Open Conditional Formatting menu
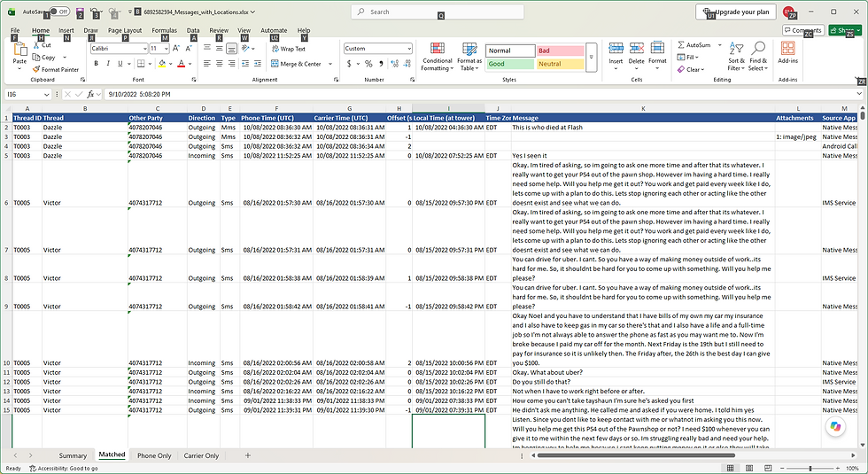This screenshot has width=868, height=474. pyautogui.click(x=438, y=57)
